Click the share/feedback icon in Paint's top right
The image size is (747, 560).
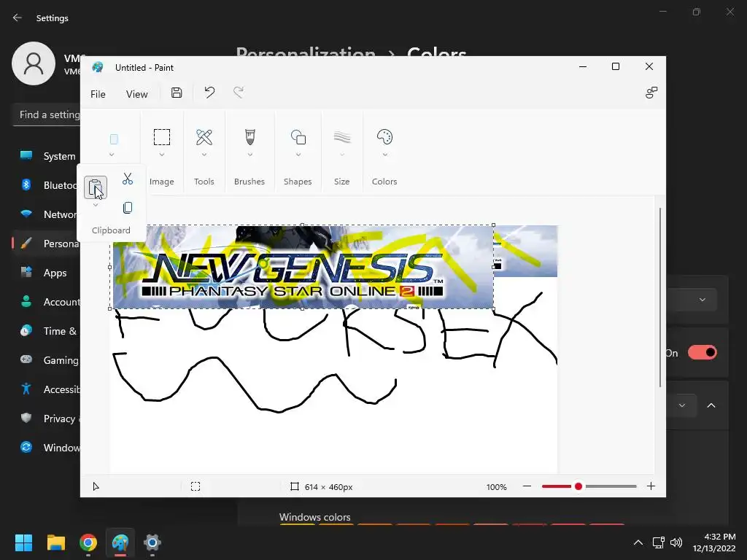651,93
